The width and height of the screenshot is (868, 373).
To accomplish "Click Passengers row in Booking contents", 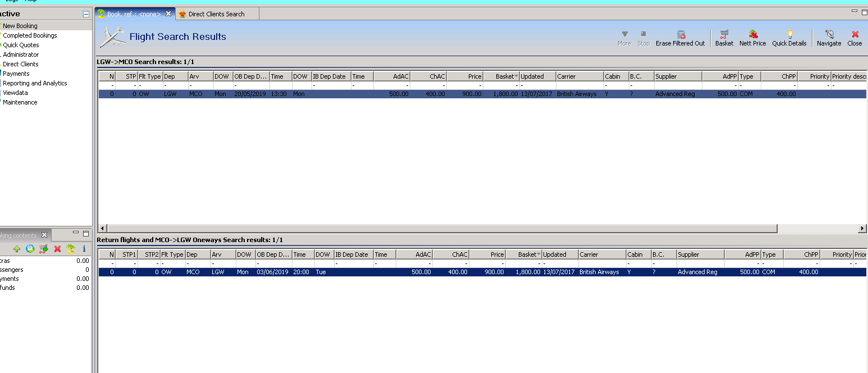I will point(45,270).
